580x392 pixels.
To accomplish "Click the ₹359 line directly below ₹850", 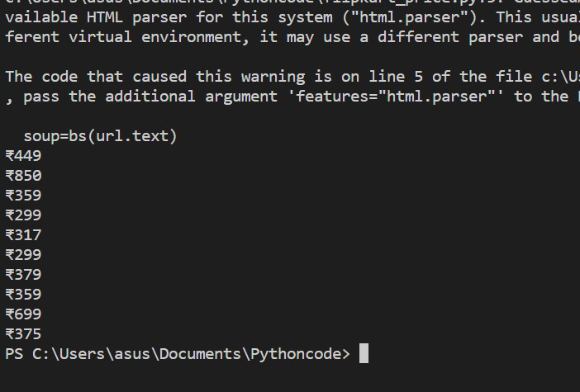I will pos(23,196).
